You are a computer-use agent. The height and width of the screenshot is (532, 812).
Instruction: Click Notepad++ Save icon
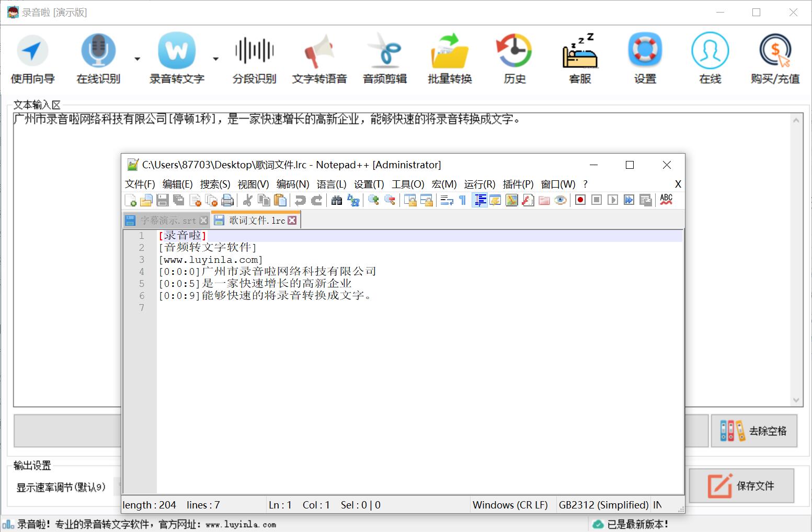pos(163,200)
